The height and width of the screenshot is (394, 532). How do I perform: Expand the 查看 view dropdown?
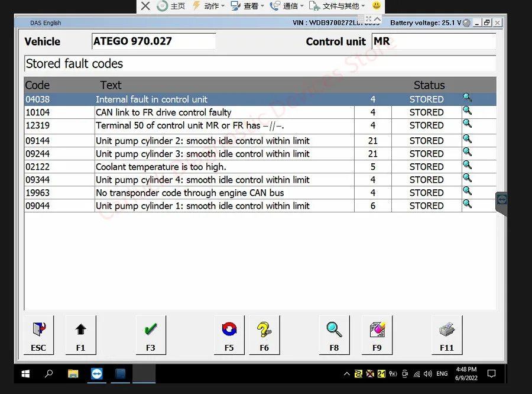pyautogui.click(x=247, y=6)
